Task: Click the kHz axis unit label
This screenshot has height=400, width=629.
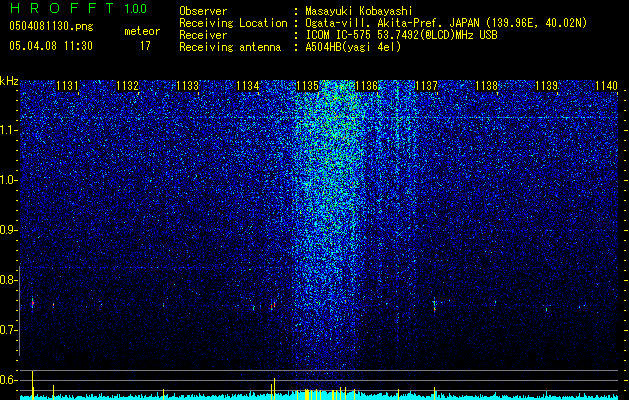Action: [9, 81]
